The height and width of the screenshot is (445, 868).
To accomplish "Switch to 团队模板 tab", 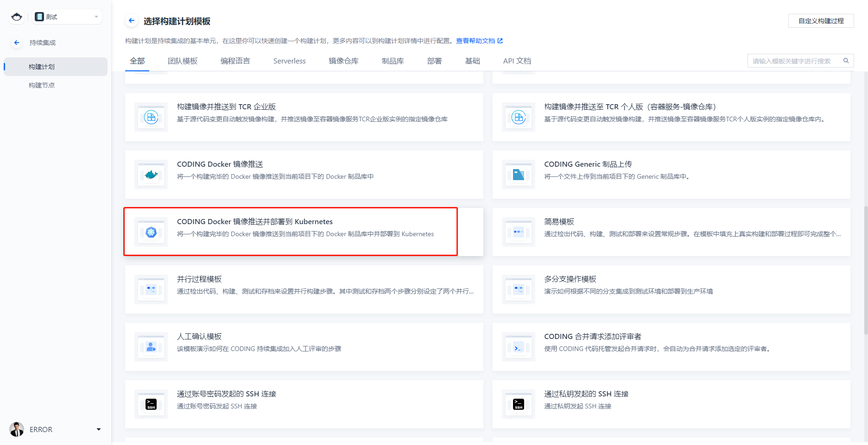I will (183, 61).
